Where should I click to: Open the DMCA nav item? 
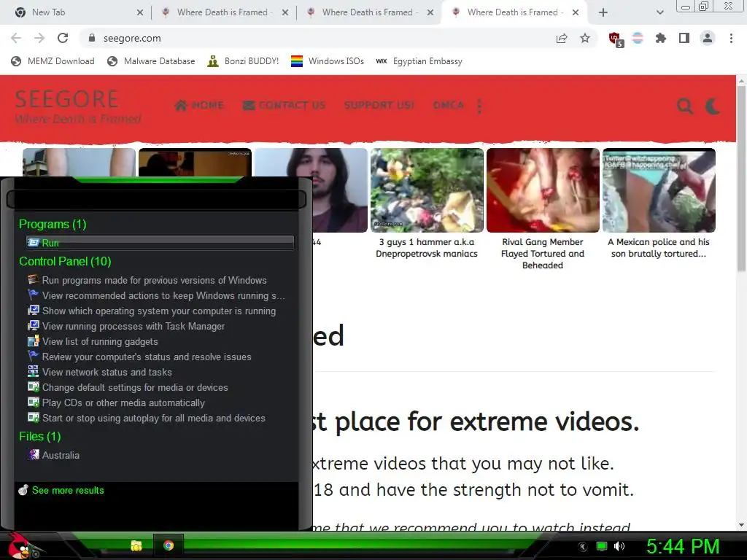pos(449,105)
